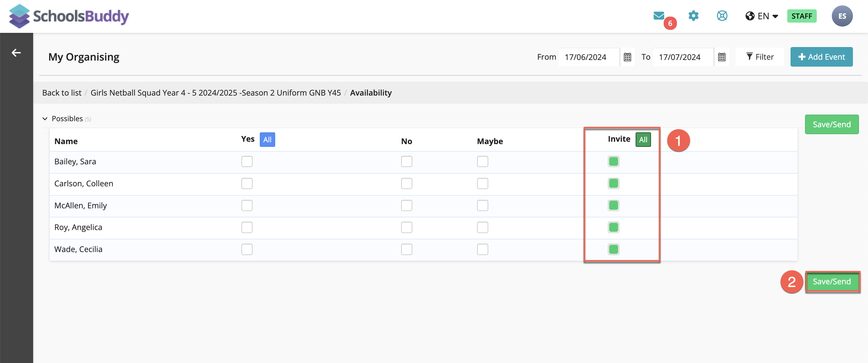Open the EN language dropdown
868x363 pixels.
[767, 16]
